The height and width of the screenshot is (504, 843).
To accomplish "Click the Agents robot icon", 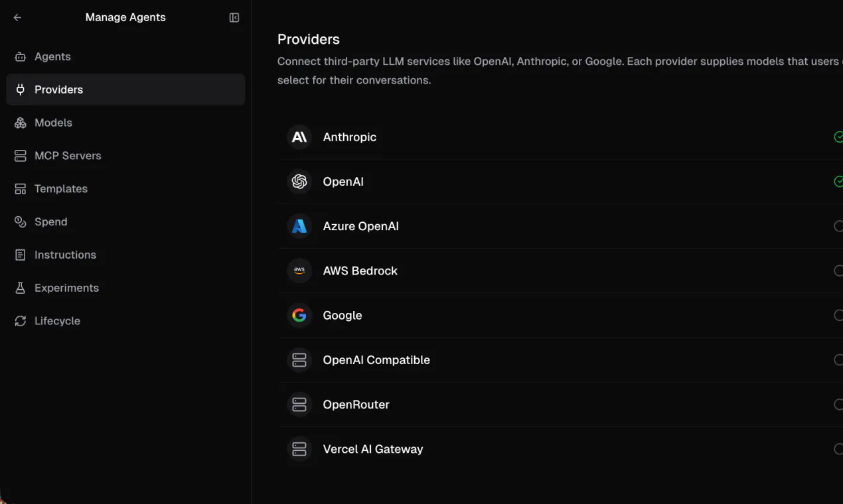I will click(21, 57).
